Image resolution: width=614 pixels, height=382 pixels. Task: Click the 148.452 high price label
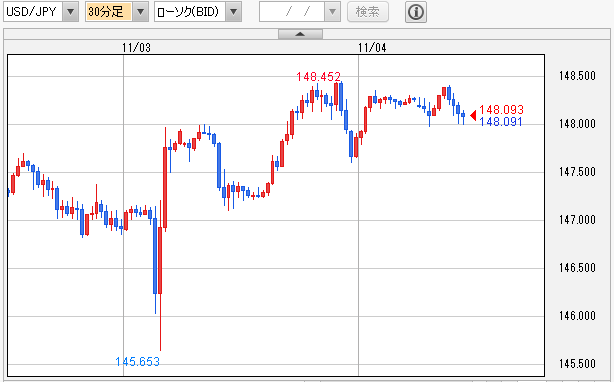coord(318,77)
